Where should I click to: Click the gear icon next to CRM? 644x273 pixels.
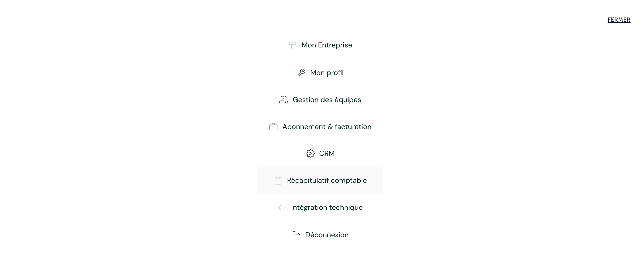pyautogui.click(x=310, y=154)
